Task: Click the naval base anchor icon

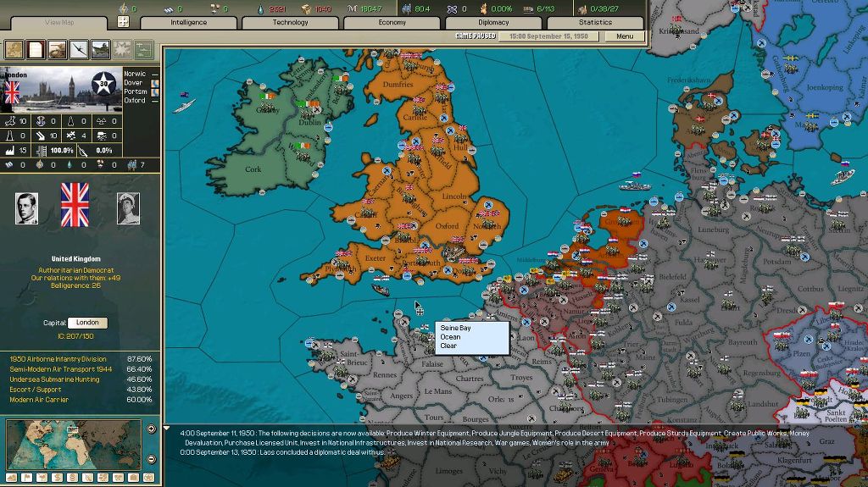Action: click(x=41, y=121)
